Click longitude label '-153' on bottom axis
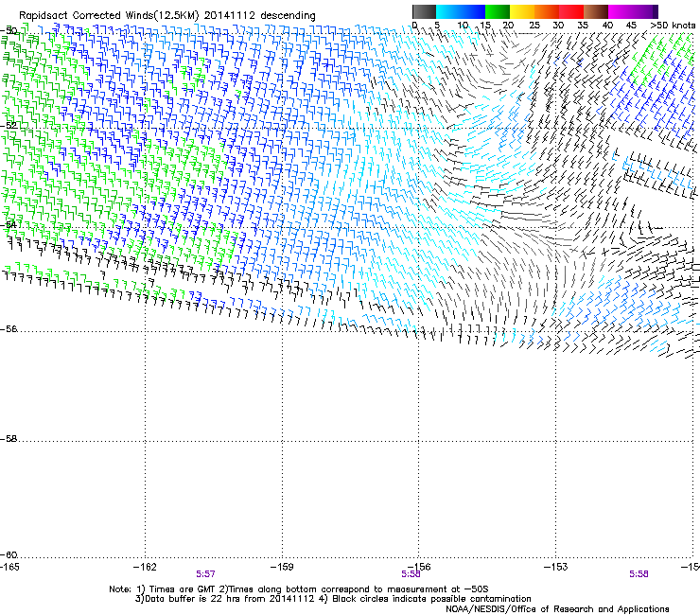The height and width of the screenshot is (615, 700). click(556, 567)
